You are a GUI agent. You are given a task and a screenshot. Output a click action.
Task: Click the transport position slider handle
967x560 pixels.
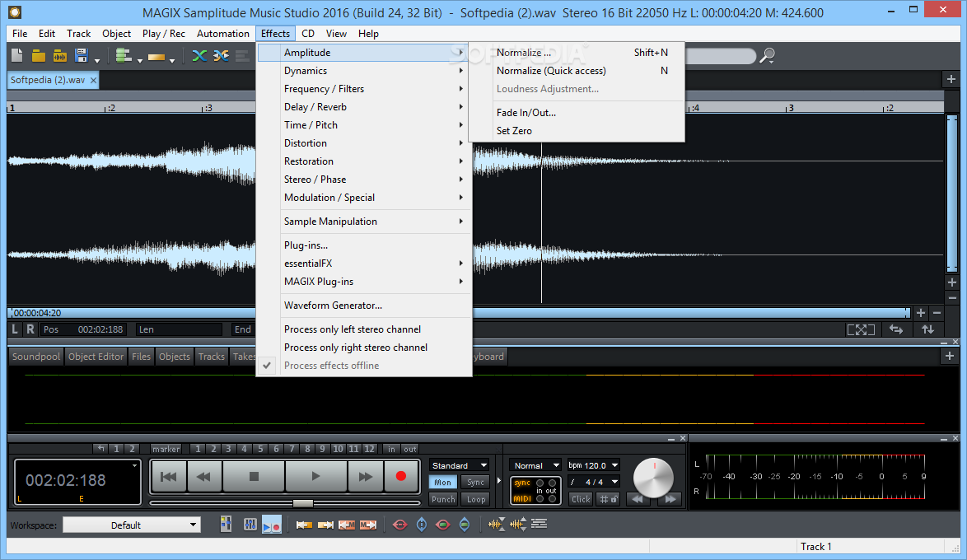click(303, 503)
